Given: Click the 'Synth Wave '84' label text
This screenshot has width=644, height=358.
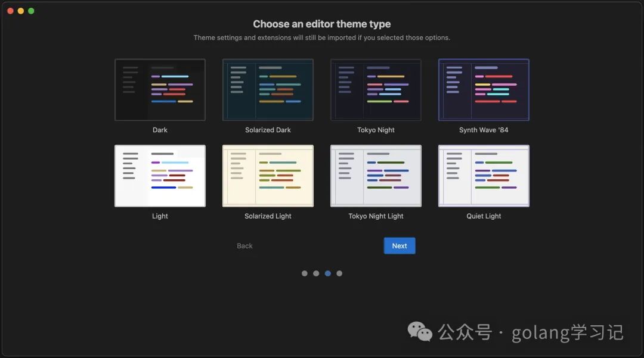Looking at the screenshot, I should tap(484, 130).
